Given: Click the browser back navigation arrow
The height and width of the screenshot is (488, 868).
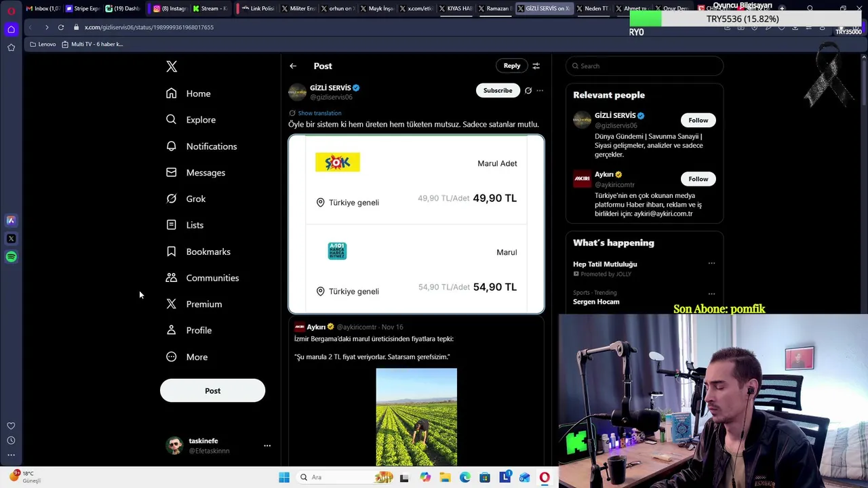Looking at the screenshot, I should click(x=30, y=27).
